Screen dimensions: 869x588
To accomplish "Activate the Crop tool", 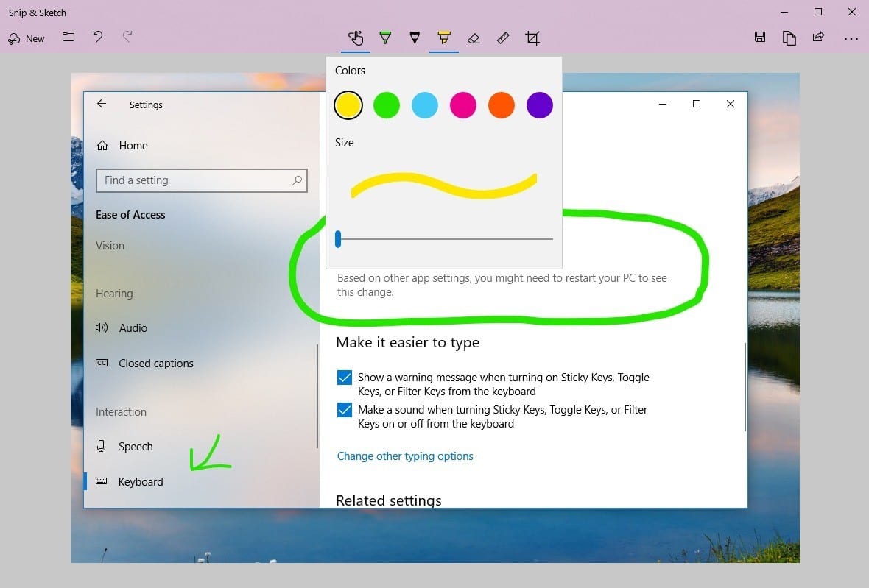I will 532,38.
